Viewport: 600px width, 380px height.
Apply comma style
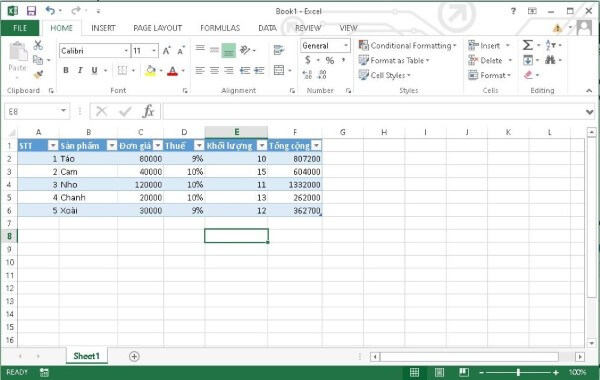(x=344, y=60)
